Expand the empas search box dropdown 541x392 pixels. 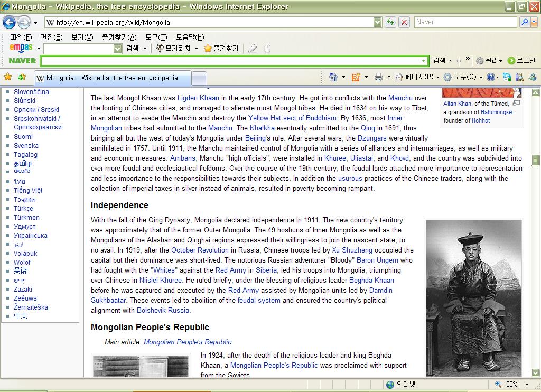pos(118,49)
